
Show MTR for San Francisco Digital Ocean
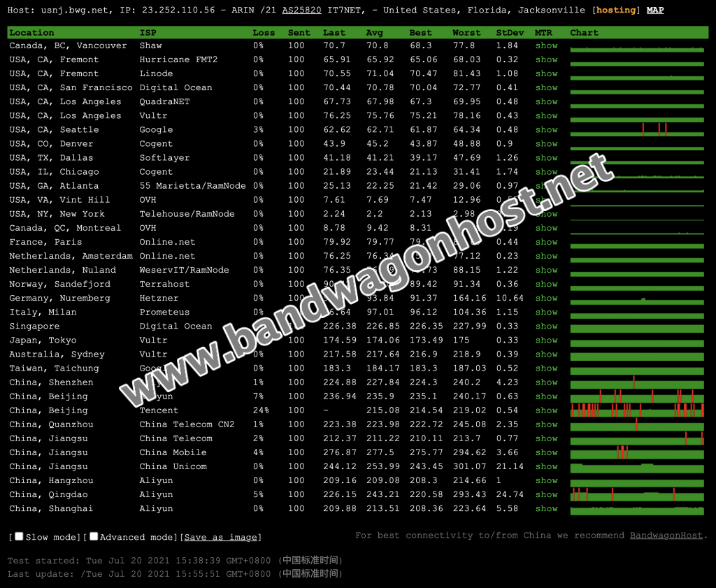pos(547,87)
